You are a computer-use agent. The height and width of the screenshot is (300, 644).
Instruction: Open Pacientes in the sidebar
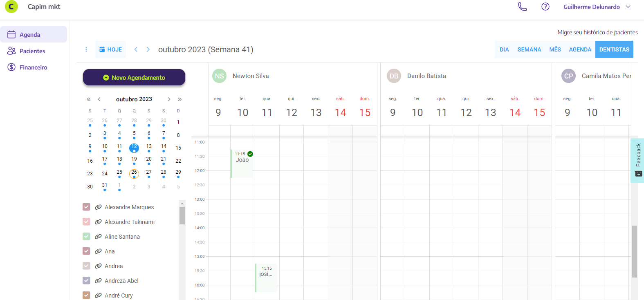[34, 51]
